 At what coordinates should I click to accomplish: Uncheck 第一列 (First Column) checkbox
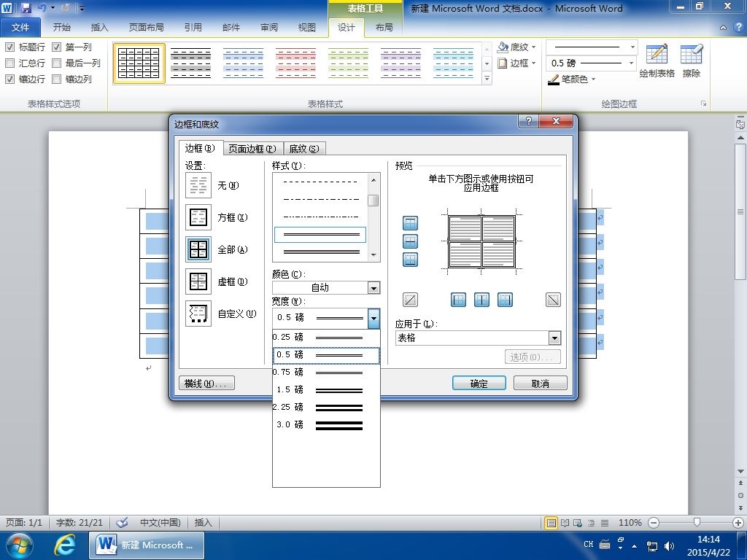[56, 47]
